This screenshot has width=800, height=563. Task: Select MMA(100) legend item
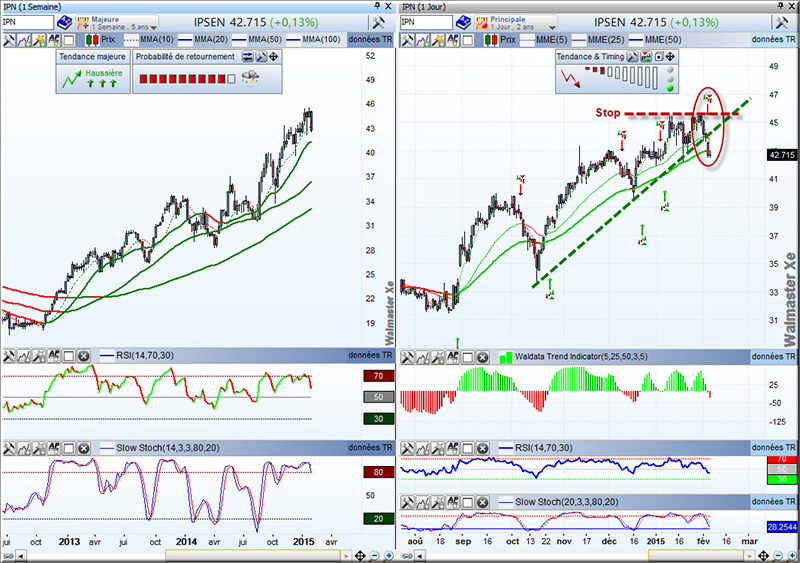(x=313, y=40)
